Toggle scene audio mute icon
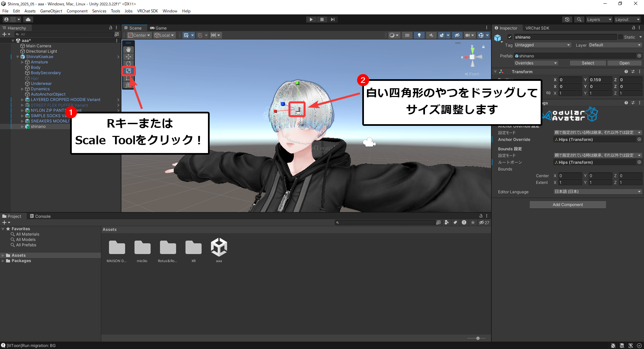644x349 pixels. [x=431, y=35]
